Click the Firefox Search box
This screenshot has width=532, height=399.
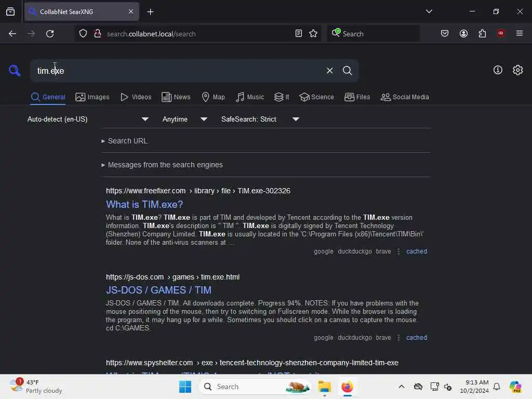coord(374,34)
